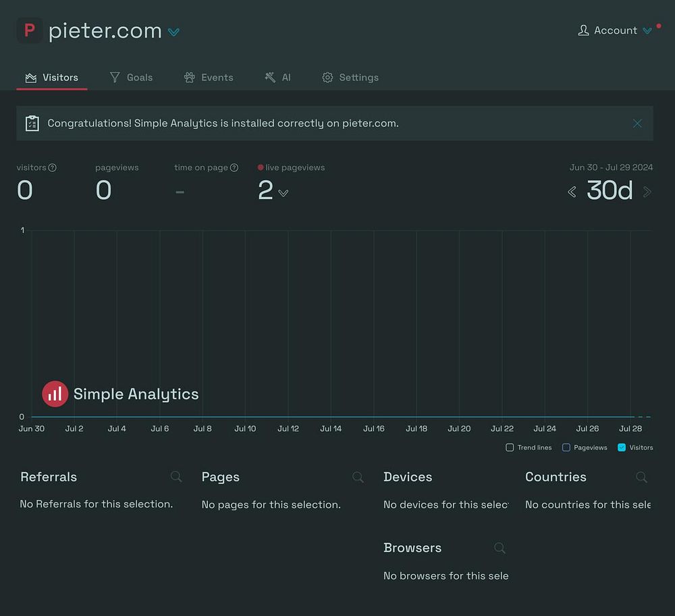Image resolution: width=675 pixels, height=616 pixels.
Task: Click the Browsers heading
Action: 412,548
